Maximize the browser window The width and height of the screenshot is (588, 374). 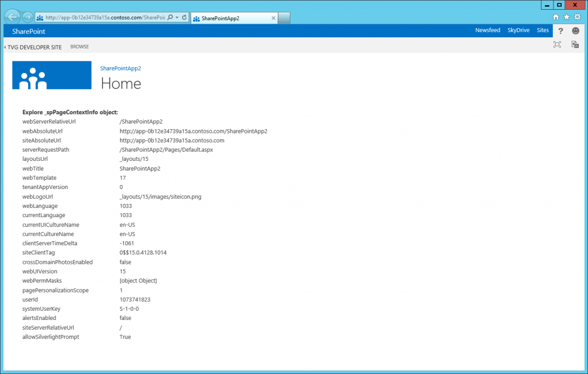559,5
